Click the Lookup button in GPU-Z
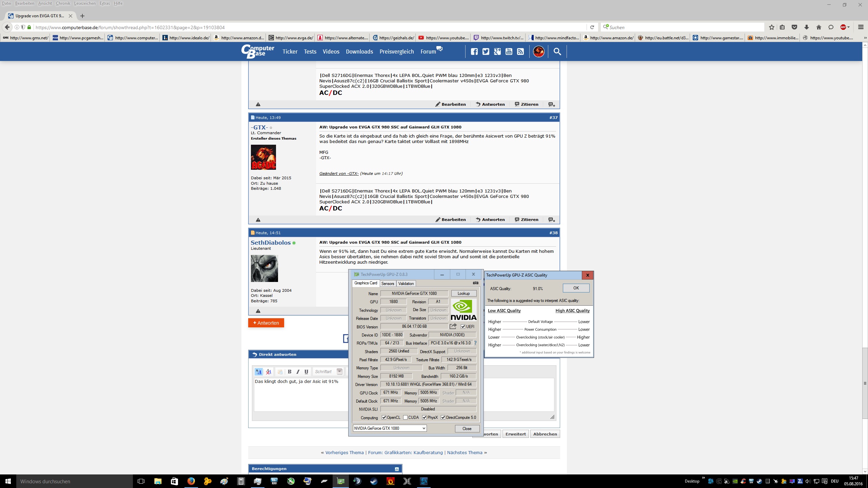This screenshot has width=868, height=488. [463, 293]
